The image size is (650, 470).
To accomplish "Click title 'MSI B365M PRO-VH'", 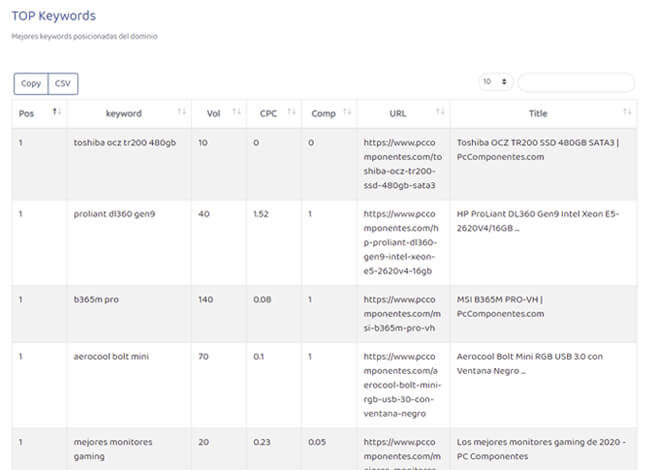I will pos(497,299).
